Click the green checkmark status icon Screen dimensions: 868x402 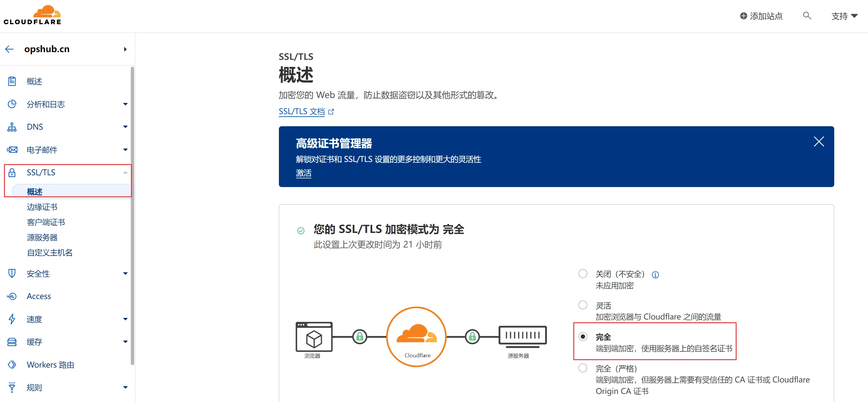click(301, 231)
